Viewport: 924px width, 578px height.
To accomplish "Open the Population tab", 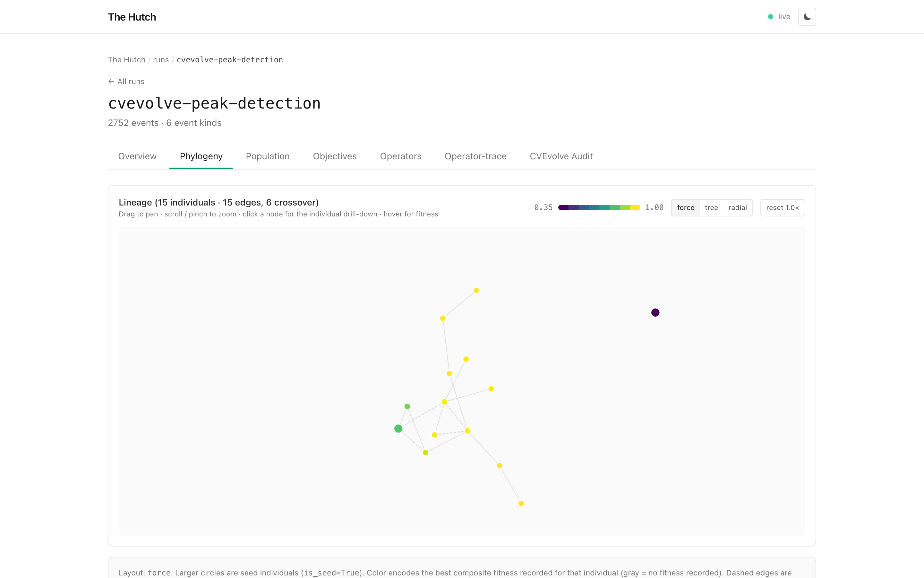I will click(x=268, y=156).
